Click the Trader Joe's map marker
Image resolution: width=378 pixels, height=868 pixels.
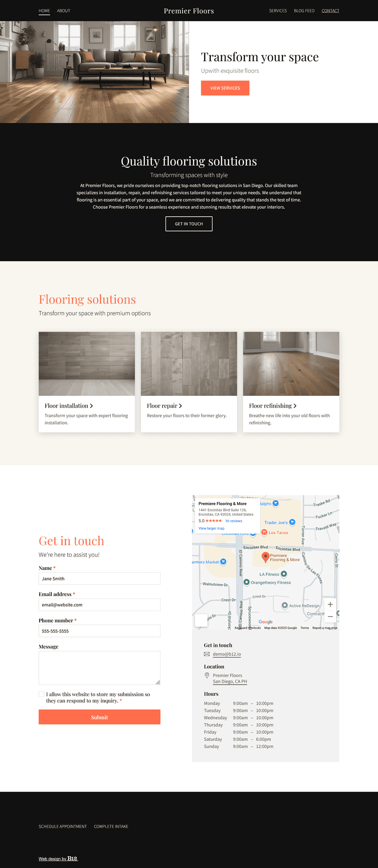tap(292, 522)
